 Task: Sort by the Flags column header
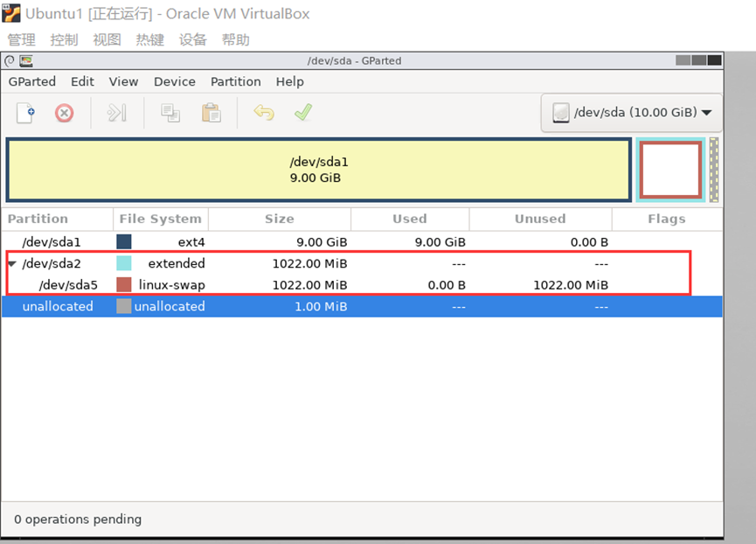click(x=667, y=219)
